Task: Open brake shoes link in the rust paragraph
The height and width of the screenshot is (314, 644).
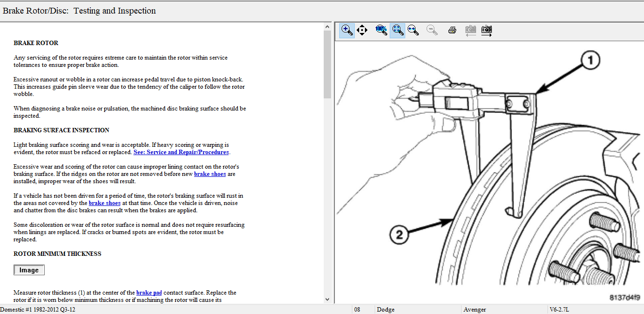Action: [x=104, y=203]
